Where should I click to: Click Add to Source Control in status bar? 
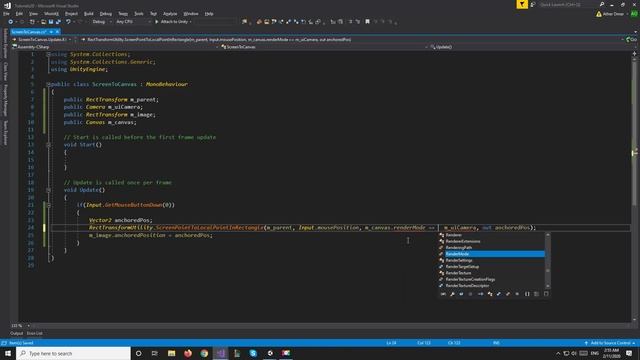pos(610,343)
